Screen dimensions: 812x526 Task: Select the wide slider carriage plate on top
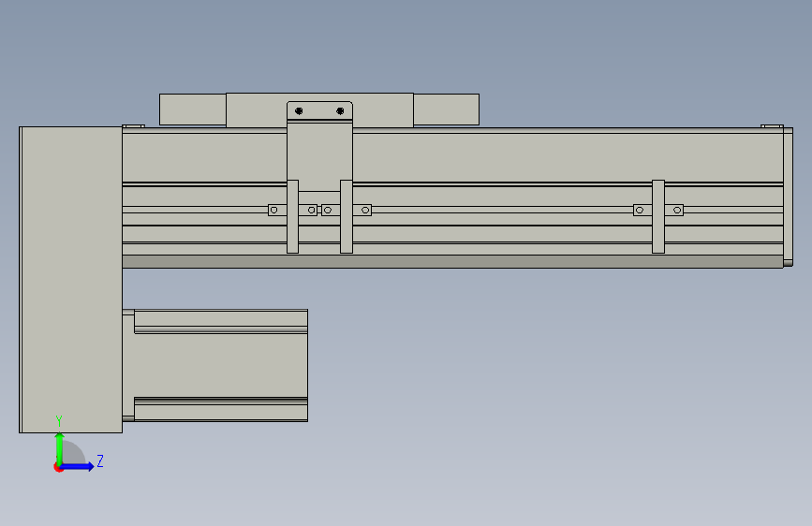[319, 110]
